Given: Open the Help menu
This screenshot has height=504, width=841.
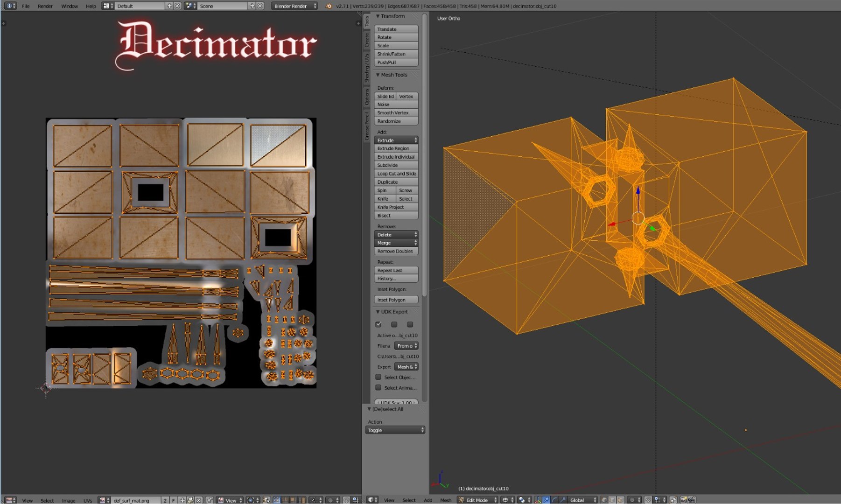Looking at the screenshot, I should click(91, 6).
